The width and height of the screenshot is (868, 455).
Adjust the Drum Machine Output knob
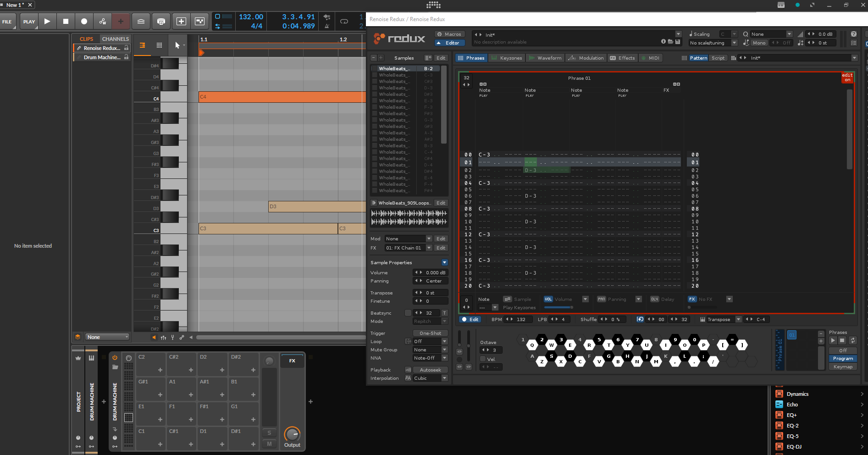point(292,433)
